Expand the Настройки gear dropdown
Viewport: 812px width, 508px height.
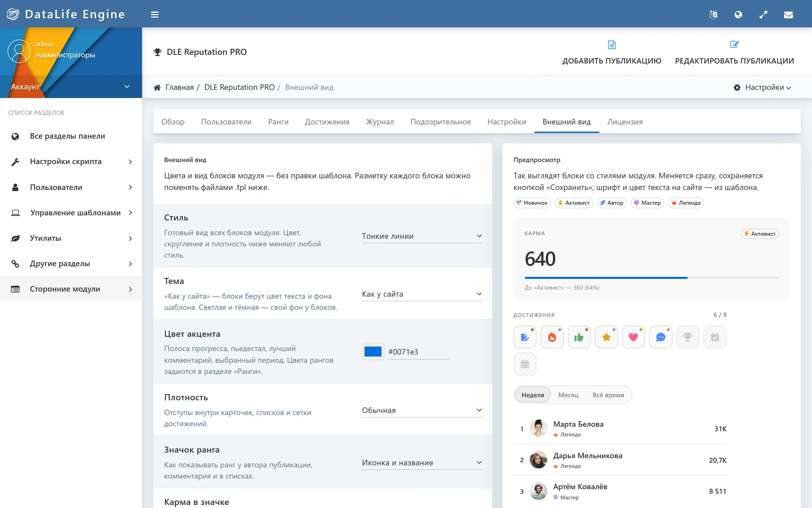pos(762,87)
